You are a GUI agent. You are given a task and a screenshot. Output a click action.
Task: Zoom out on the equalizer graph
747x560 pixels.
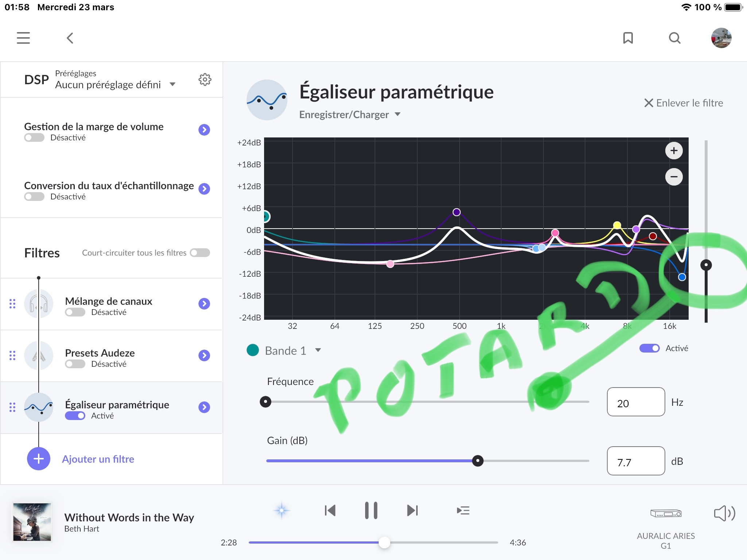tap(674, 177)
